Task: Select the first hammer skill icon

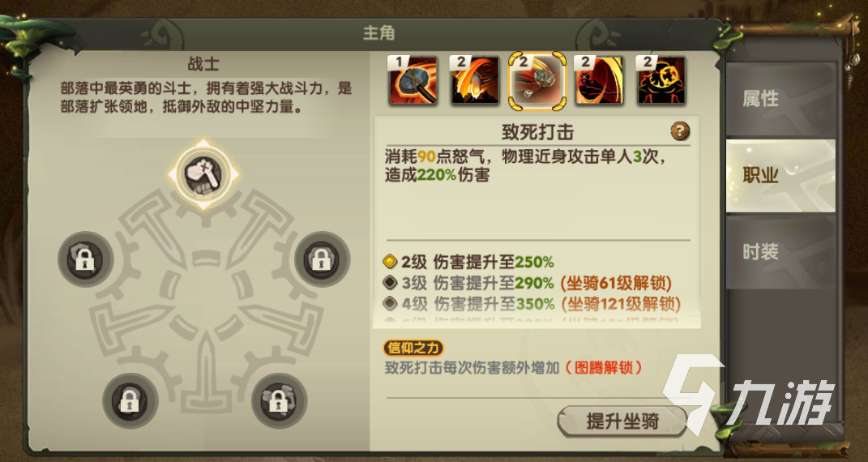Action: [x=413, y=80]
